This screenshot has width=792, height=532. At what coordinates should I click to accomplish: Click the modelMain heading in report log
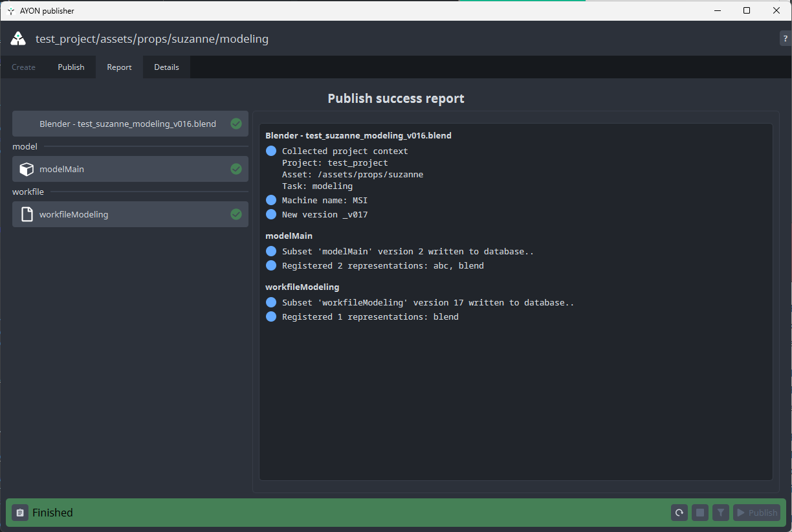(x=289, y=236)
